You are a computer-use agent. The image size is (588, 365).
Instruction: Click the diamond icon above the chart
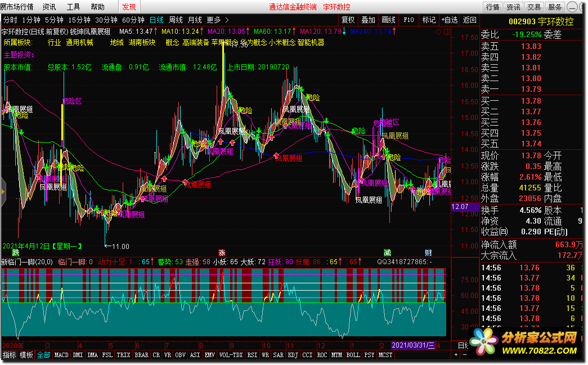[x=438, y=32]
